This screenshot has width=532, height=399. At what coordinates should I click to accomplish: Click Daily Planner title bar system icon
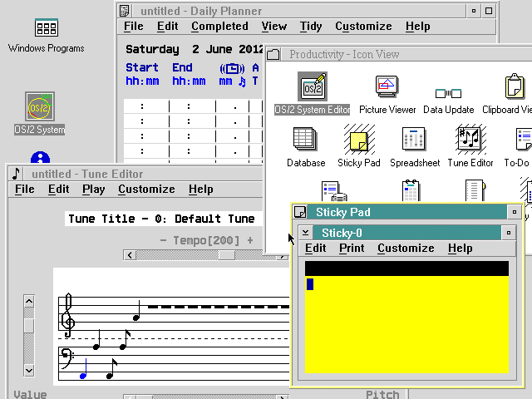coord(125,11)
